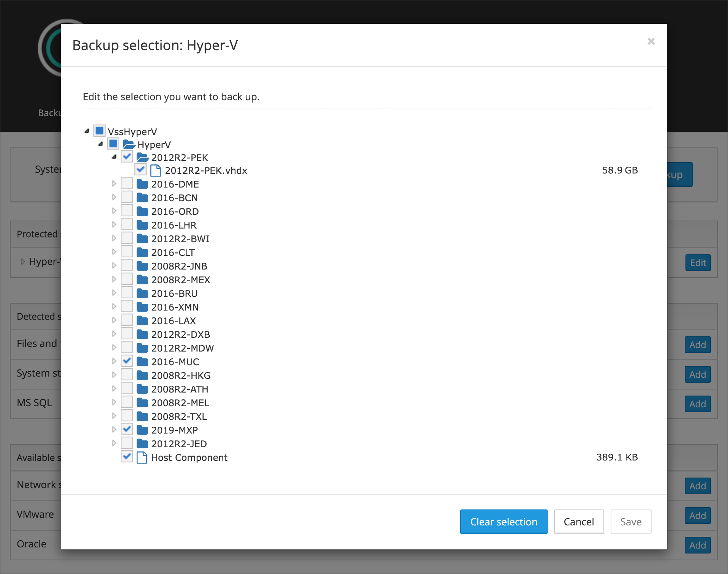Toggle the VssHyperV root checkbox
The image size is (728, 574).
coord(99,131)
